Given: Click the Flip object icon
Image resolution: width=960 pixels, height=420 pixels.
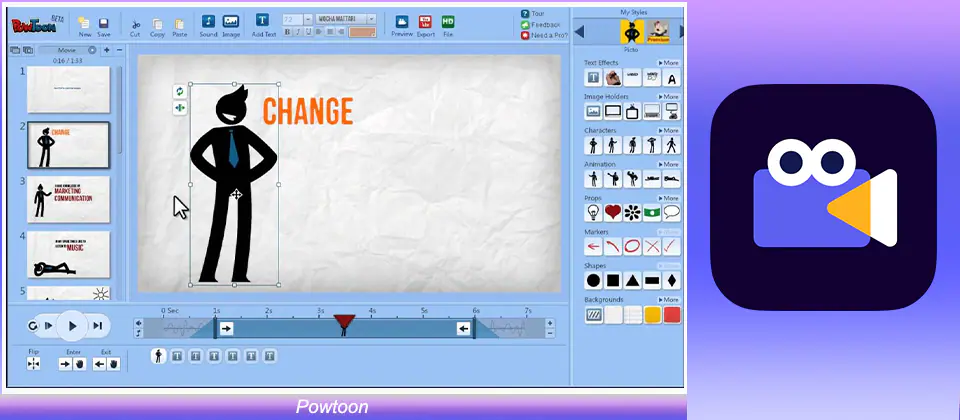Looking at the screenshot, I should pyautogui.click(x=34, y=364).
